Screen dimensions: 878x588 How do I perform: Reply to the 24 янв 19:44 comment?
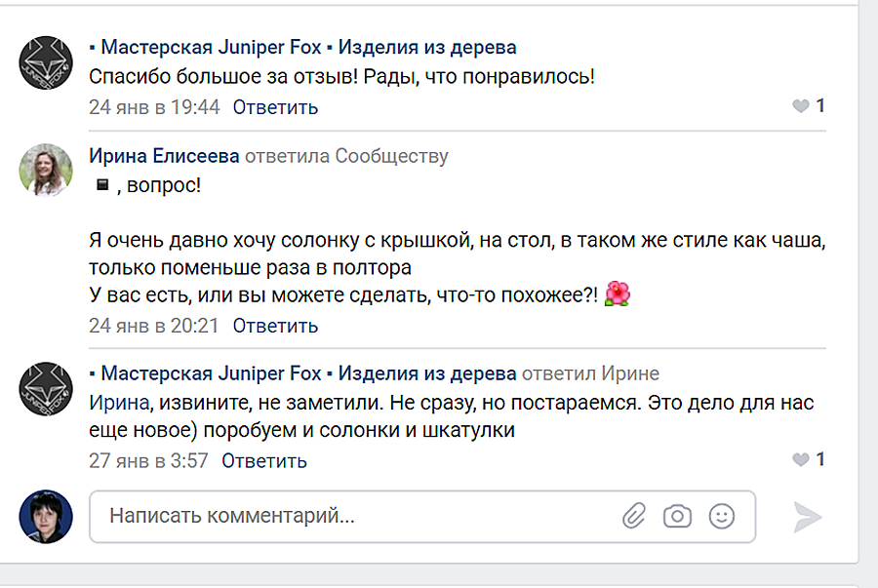tap(275, 107)
